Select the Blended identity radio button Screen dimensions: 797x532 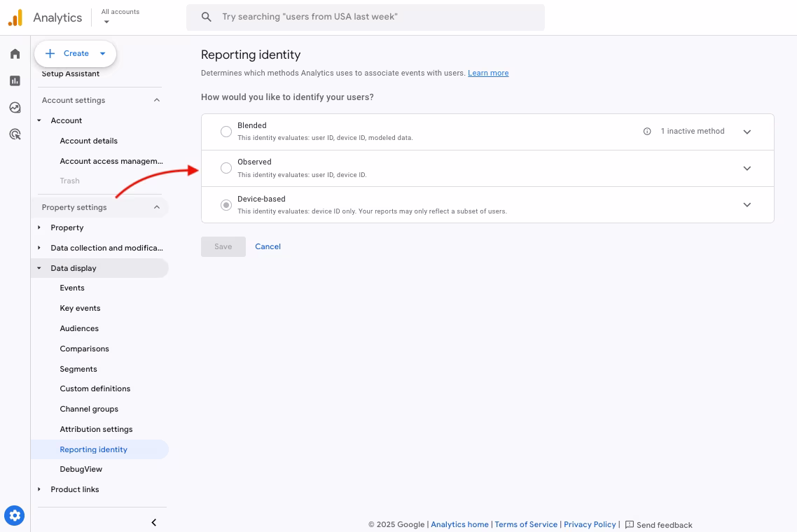click(x=226, y=132)
